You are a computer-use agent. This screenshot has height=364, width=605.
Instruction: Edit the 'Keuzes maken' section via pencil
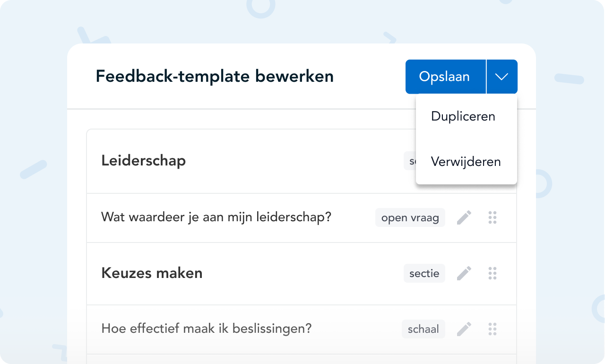[x=464, y=273]
